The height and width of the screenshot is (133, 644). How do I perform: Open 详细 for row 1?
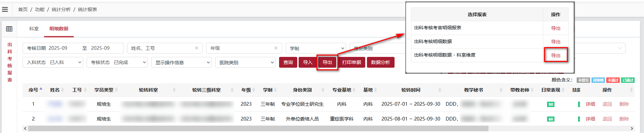tap(590, 104)
